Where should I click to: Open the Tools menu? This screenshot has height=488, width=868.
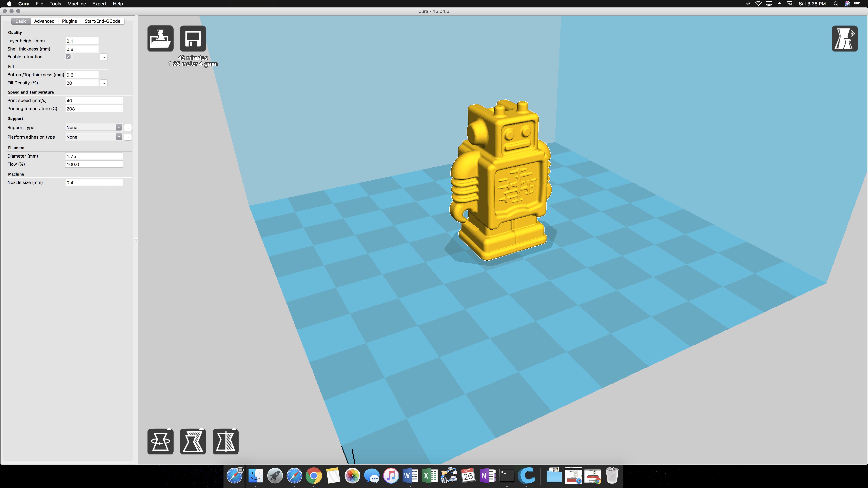point(55,4)
